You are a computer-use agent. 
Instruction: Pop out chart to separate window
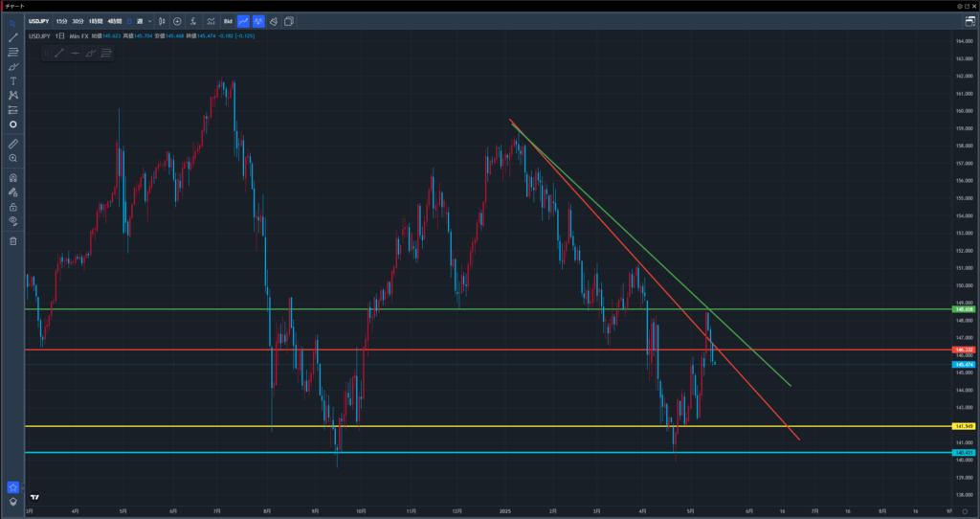point(967,6)
